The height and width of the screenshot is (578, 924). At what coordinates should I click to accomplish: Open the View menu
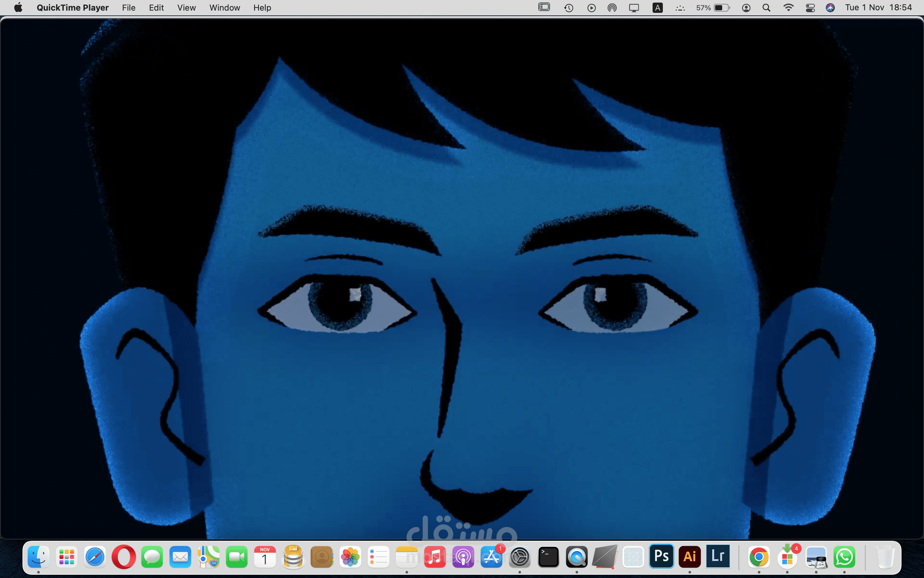[186, 8]
